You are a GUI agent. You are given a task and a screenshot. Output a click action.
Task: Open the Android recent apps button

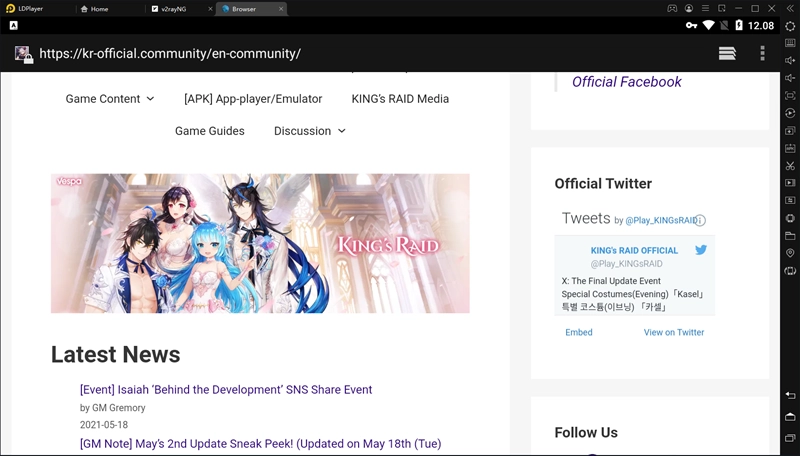790,438
